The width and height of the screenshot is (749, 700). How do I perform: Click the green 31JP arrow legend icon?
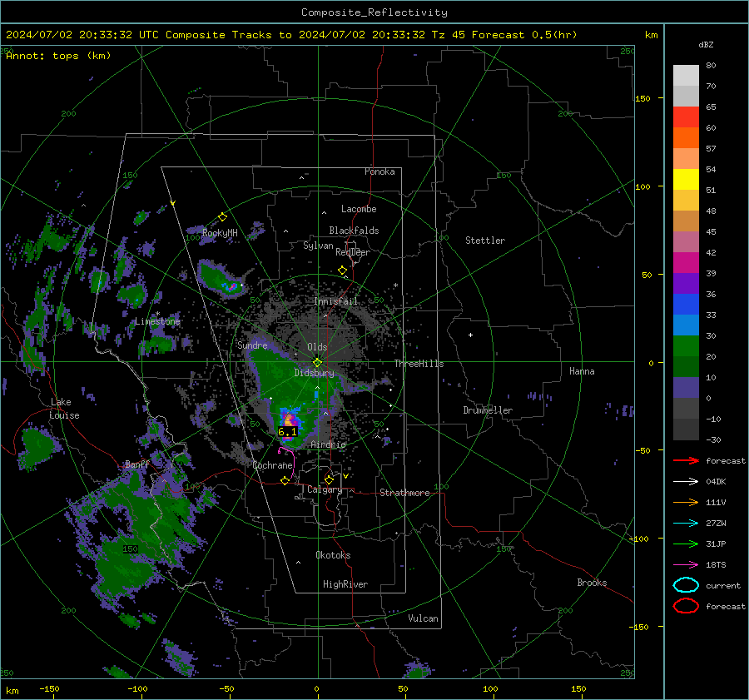pyautogui.click(x=686, y=544)
